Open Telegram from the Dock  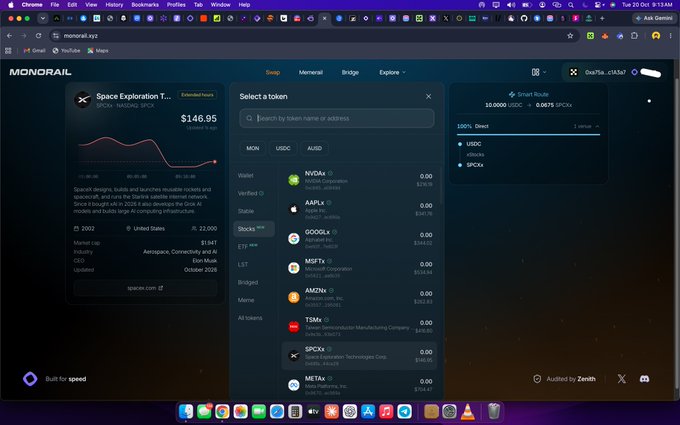pos(405,411)
